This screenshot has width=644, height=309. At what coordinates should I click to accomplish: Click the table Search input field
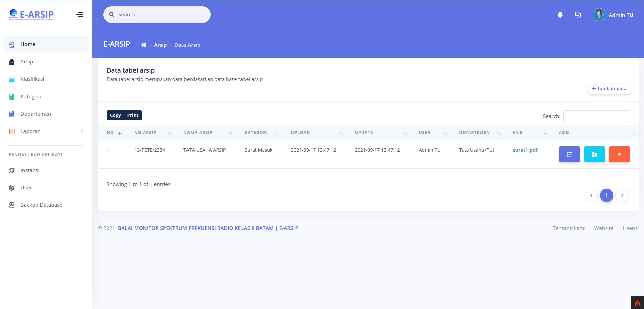click(x=596, y=116)
